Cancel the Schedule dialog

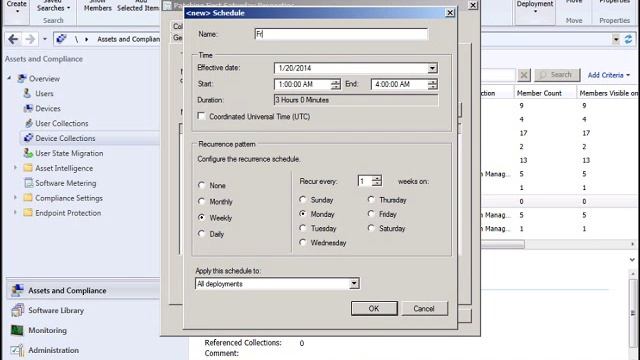(424, 309)
